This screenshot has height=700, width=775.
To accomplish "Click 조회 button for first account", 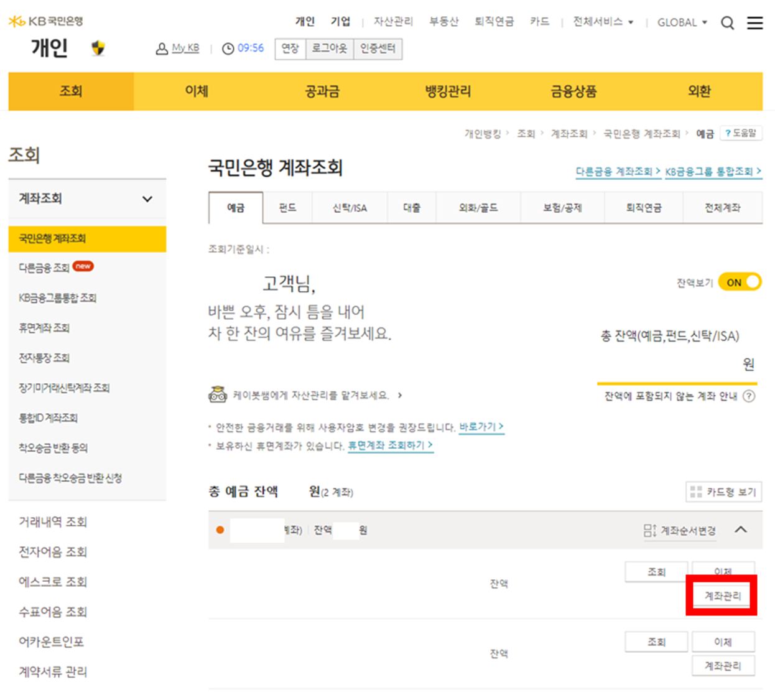I will pyautogui.click(x=657, y=571).
